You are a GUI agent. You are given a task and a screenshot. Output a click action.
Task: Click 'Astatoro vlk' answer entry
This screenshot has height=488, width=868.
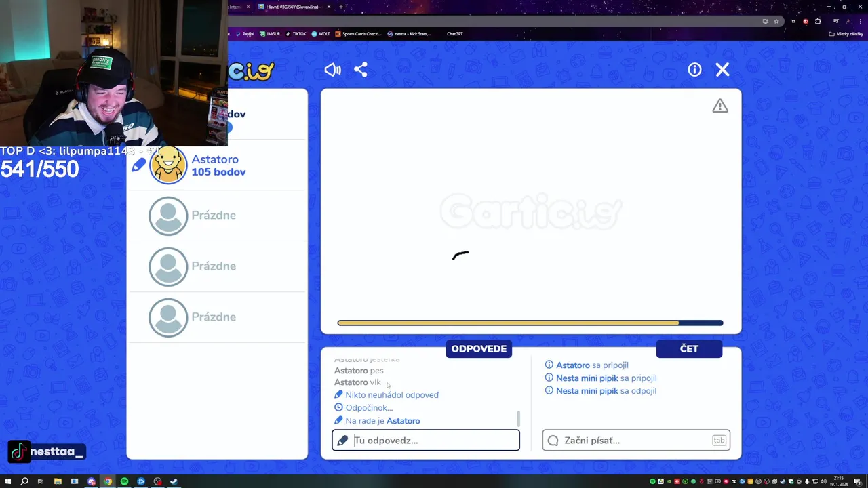357,382
